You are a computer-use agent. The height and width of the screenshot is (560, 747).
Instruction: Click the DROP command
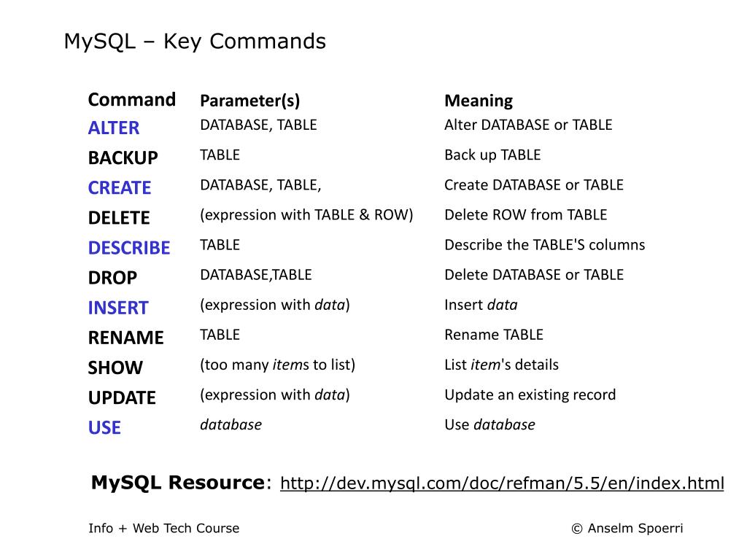[112, 278]
